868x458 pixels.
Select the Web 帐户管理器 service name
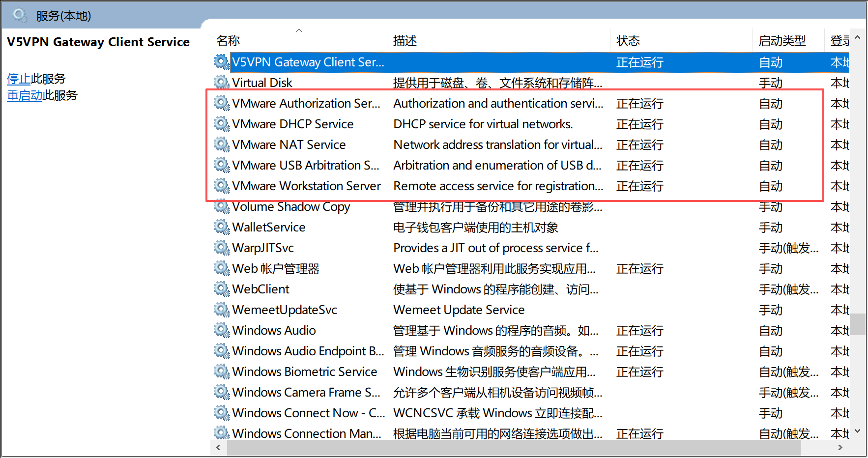click(x=276, y=268)
